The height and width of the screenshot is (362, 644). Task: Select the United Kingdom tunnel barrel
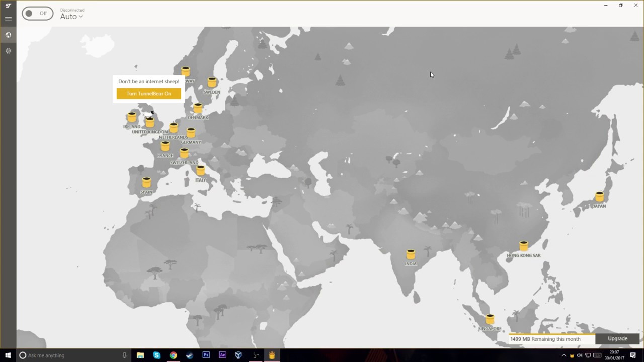pos(149,122)
